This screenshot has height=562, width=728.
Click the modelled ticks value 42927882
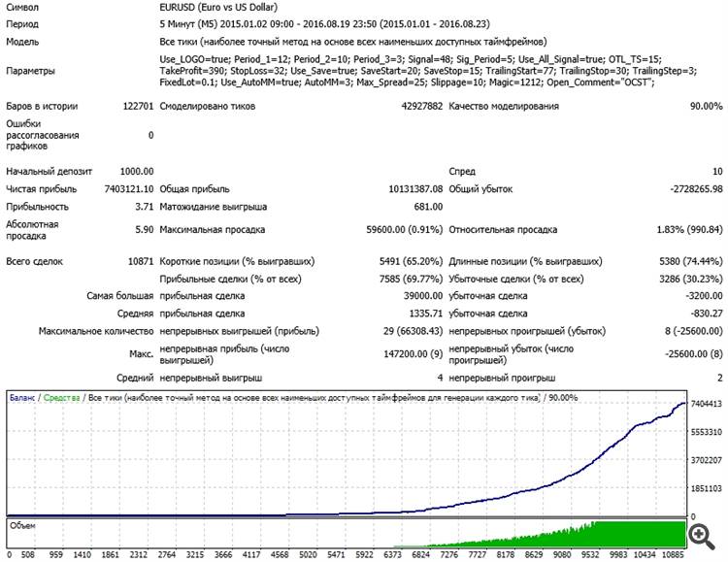422,107
